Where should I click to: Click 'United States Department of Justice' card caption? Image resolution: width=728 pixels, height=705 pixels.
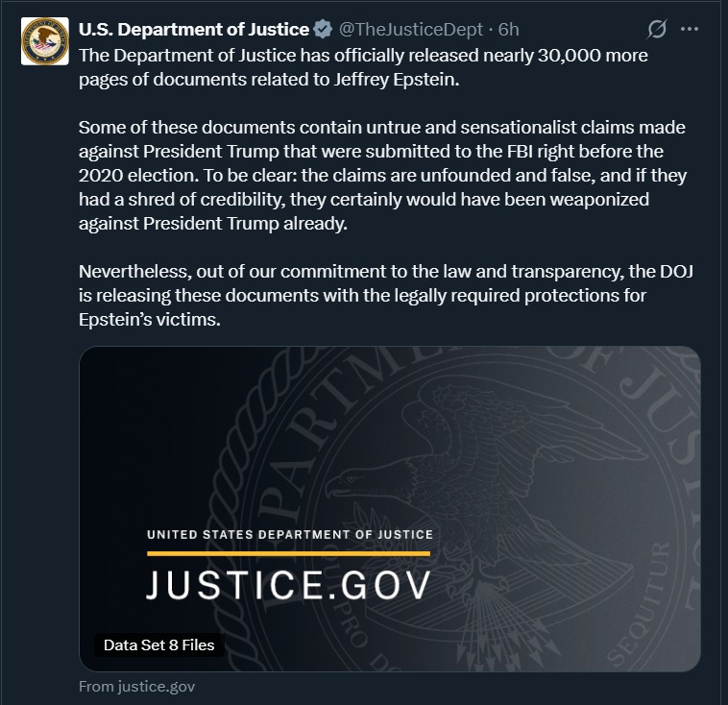coord(289,534)
